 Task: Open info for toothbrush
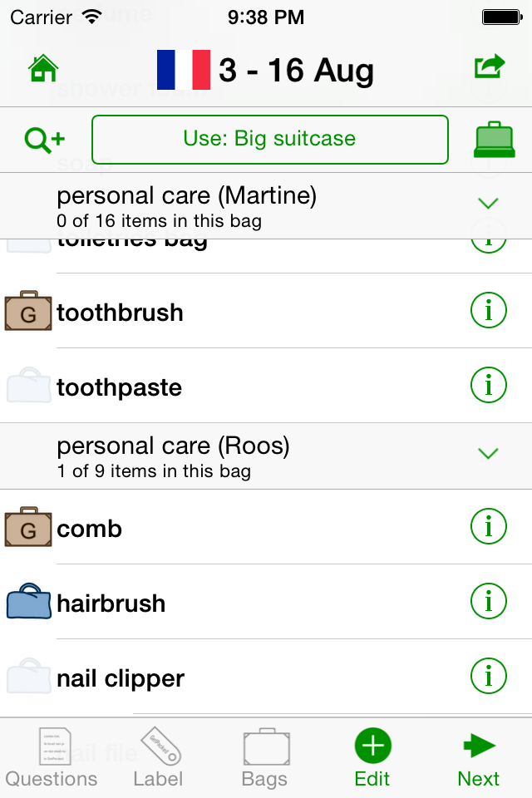pos(489,311)
